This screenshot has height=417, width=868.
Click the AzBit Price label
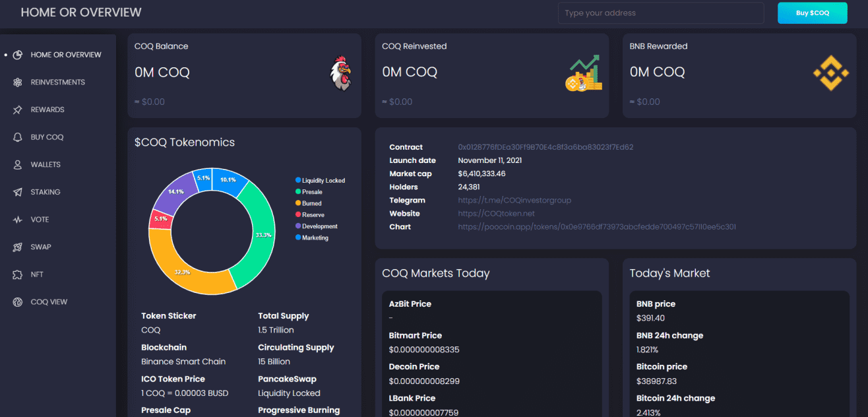point(410,304)
